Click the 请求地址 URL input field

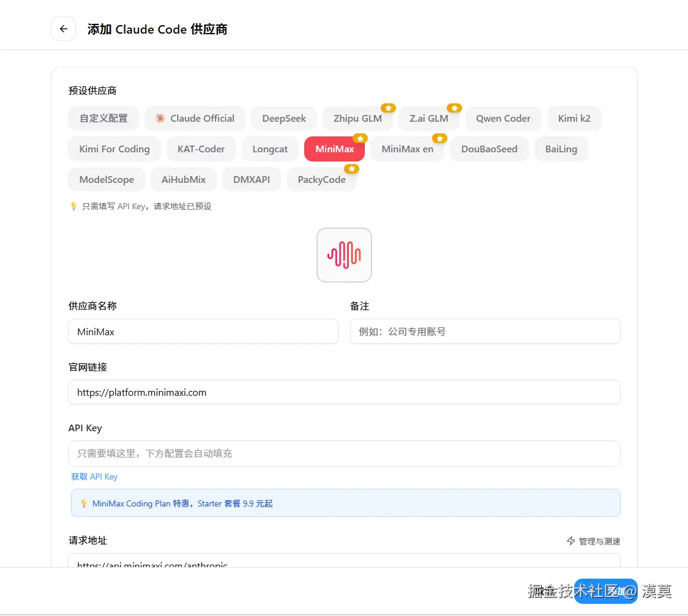(x=344, y=561)
